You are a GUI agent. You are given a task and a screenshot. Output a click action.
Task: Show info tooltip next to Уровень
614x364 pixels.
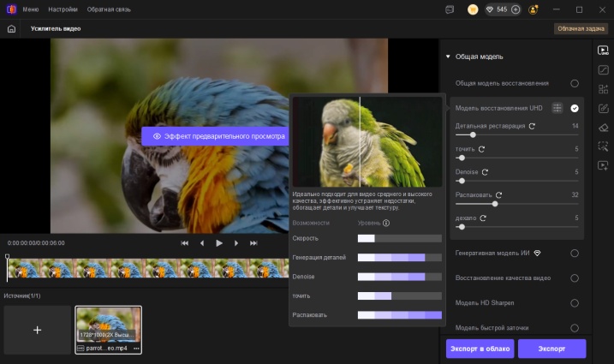pos(386,223)
